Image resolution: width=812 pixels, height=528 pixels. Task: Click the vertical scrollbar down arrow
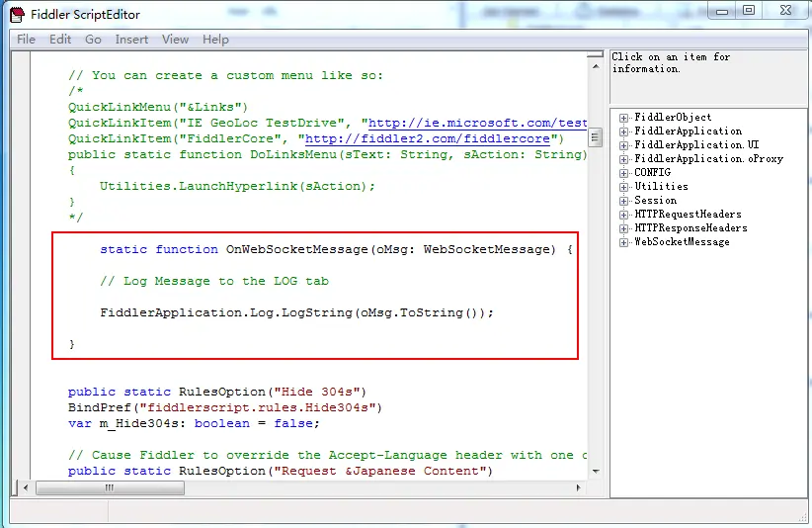point(596,471)
